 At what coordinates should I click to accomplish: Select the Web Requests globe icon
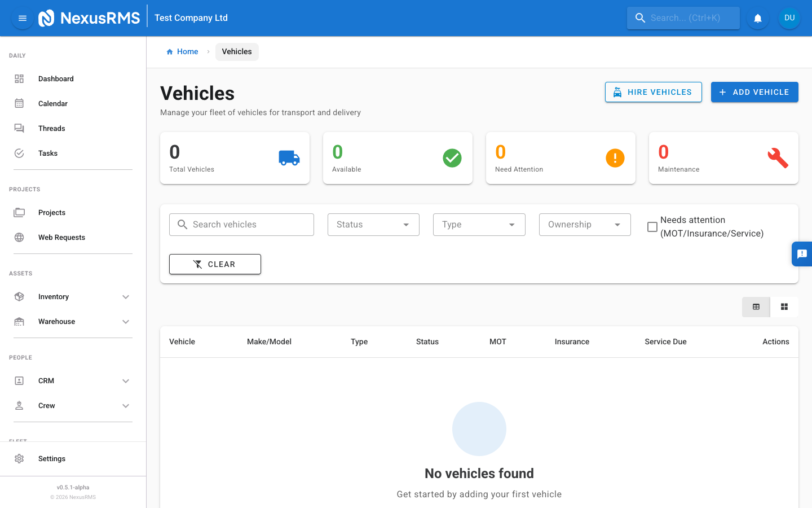coord(19,237)
